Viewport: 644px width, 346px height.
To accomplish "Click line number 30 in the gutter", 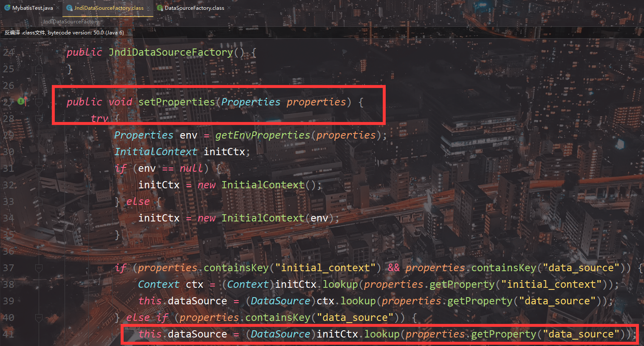I will (9, 151).
